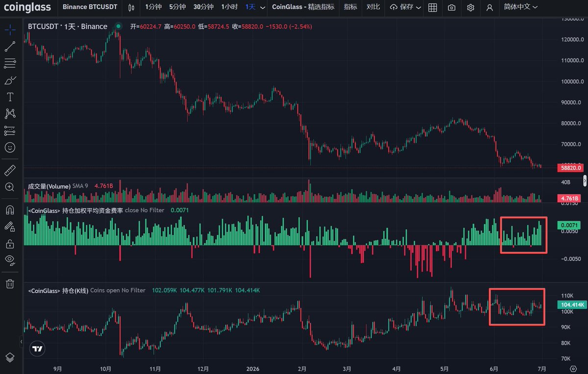The height and width of the screenshot is (374, 588).
Task: Open the Fibonacci retracement tools
Action: click(x=10, y=63)
